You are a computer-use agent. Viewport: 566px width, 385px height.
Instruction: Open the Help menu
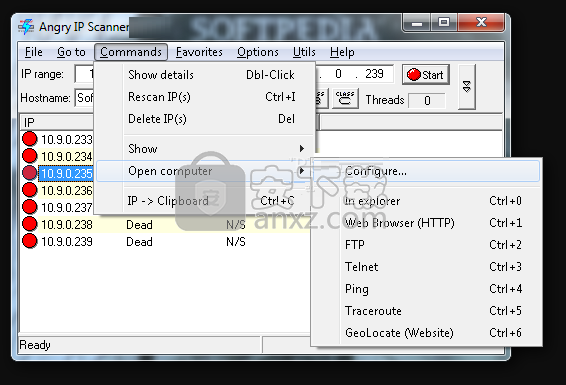pos(342,52)
